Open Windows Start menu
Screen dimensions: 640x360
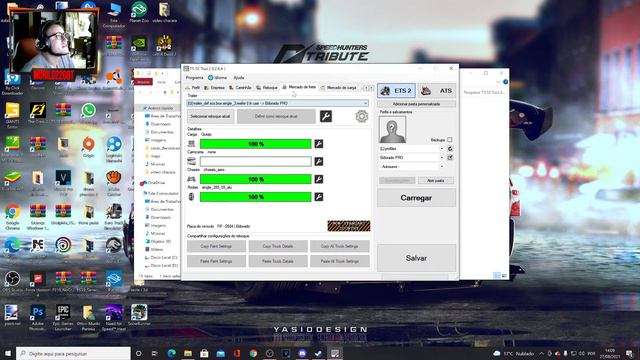coord(8,353)
